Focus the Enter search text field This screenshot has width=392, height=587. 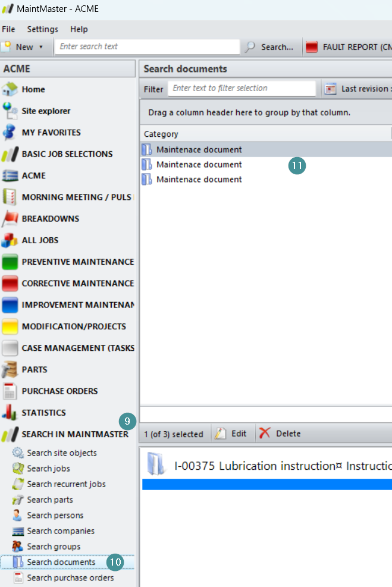click(147, 47)
